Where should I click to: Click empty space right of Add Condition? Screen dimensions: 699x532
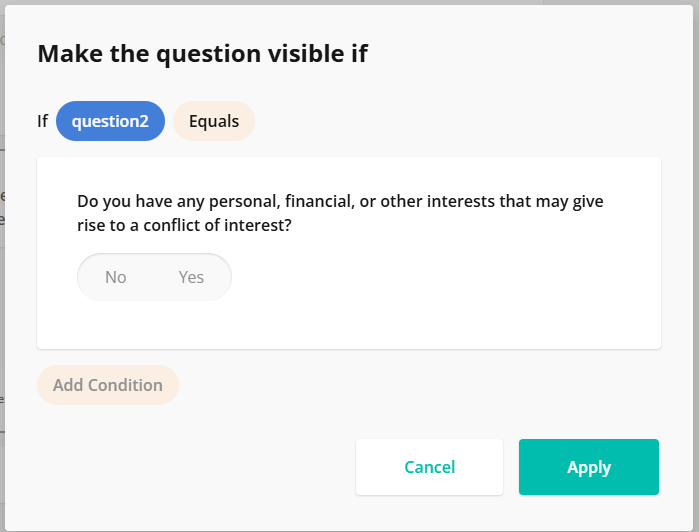(x=400, y=385)
